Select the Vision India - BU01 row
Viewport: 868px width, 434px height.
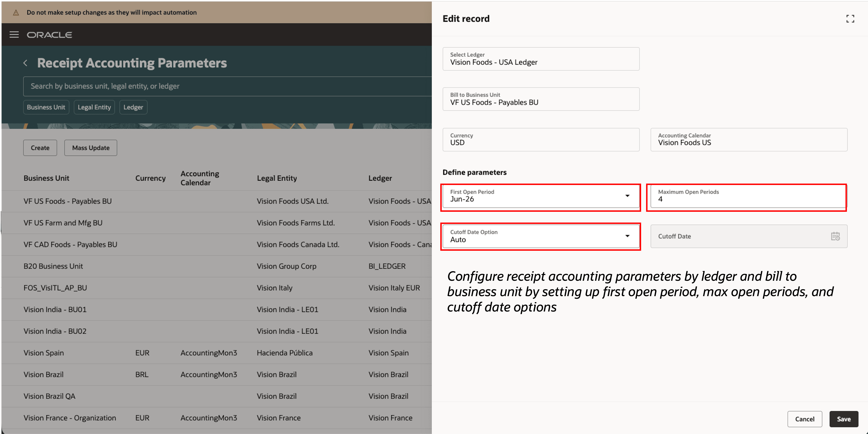pyautogui.click(x=217, y=310)
